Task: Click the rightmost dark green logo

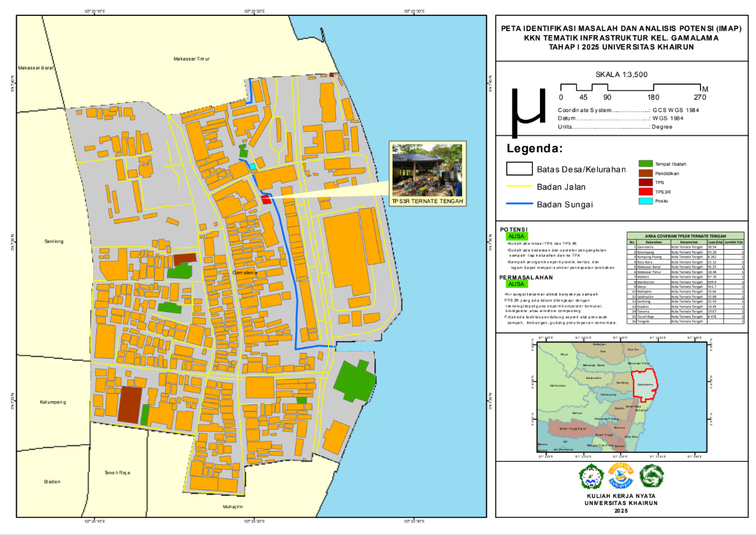Action: [651, 474]
